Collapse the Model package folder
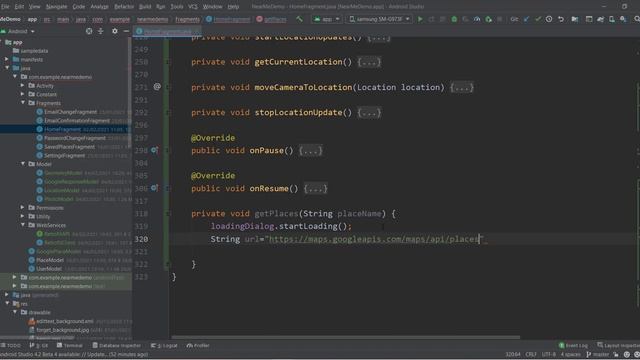Image resolution: width=640 pixels, height=360 pixels. (x=23, y=164)
